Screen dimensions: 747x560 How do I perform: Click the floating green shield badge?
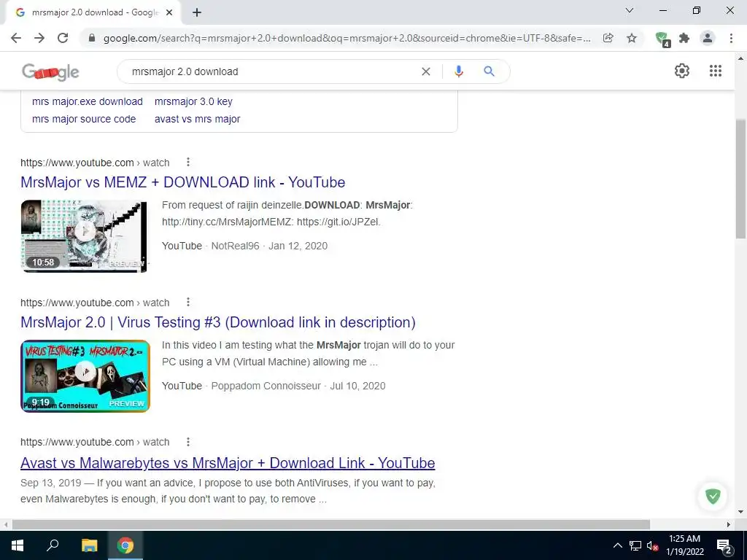pyautogui.click(x=713, y=496)
